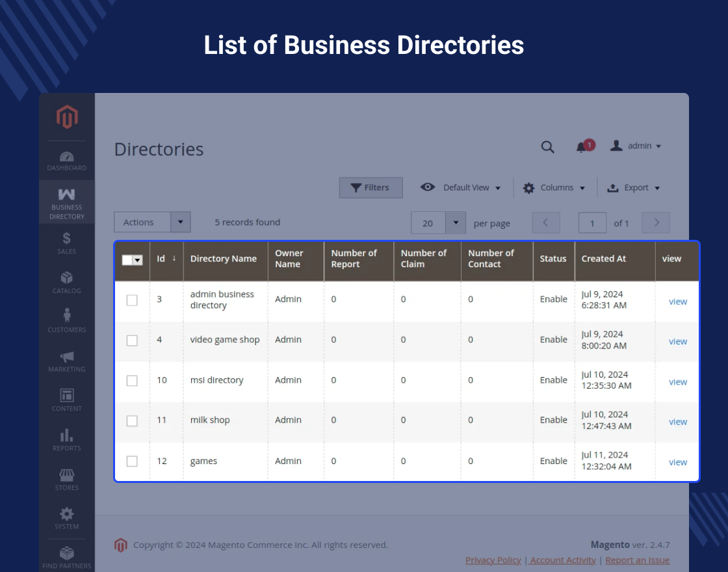
Task: Select the games row checkbox
Action: (132, 461)
